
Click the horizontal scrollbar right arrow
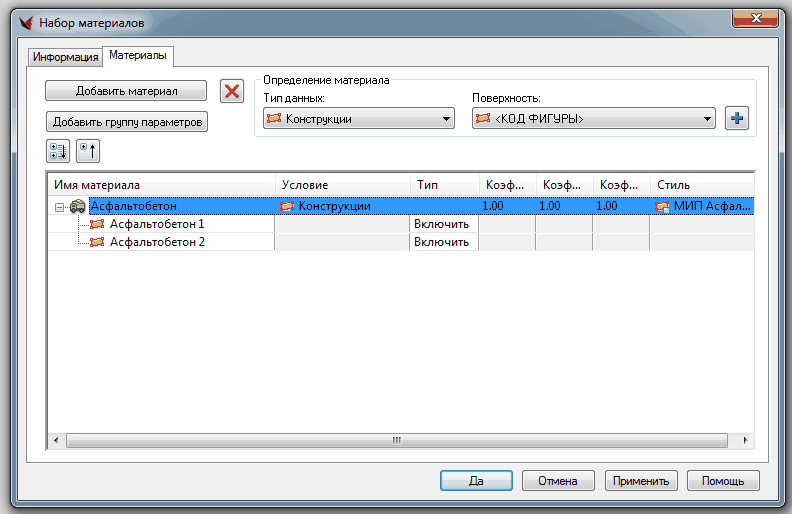click(745, 440)
